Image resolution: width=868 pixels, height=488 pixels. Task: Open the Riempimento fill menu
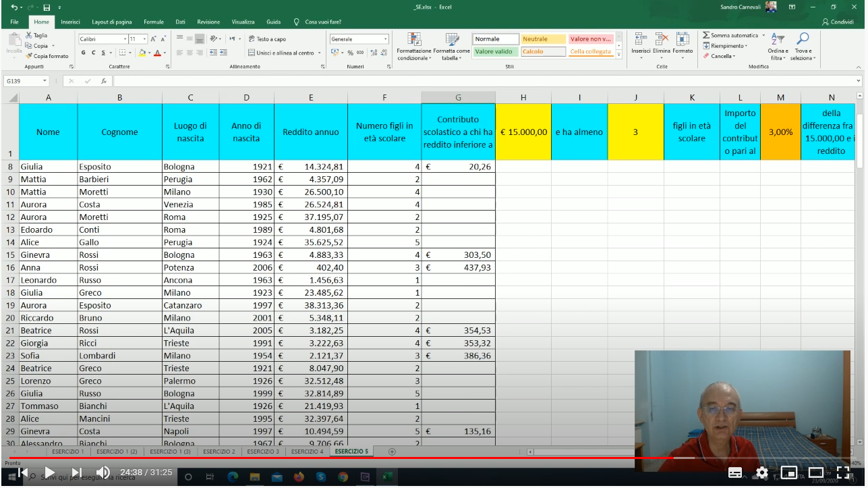pyautogui.click(x=725, y=46)
